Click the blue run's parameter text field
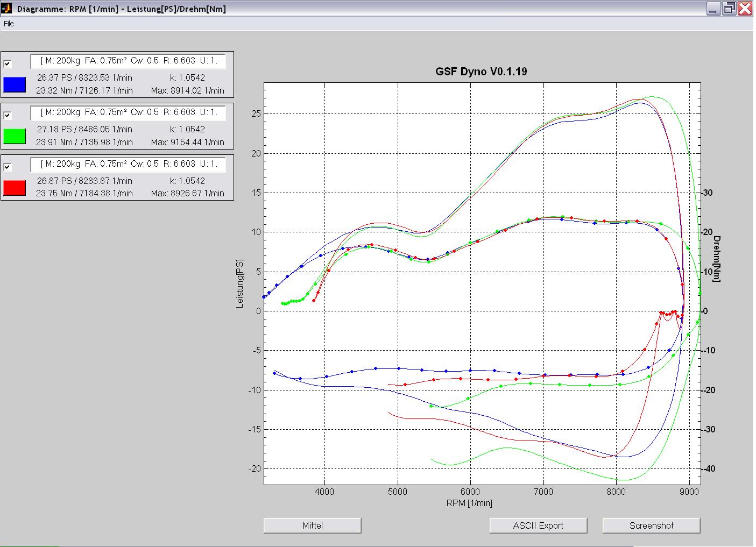The image size is (756, 547). click(x=128, y=61)
